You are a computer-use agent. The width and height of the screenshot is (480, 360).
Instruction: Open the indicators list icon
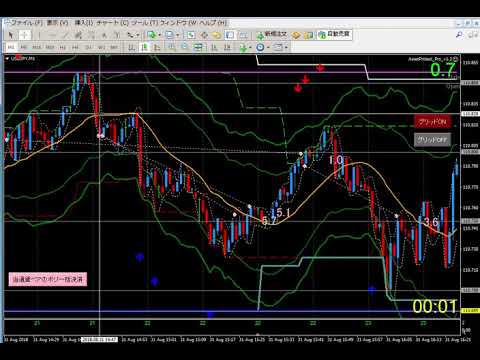pyautogui.click(x=243, y=47)
